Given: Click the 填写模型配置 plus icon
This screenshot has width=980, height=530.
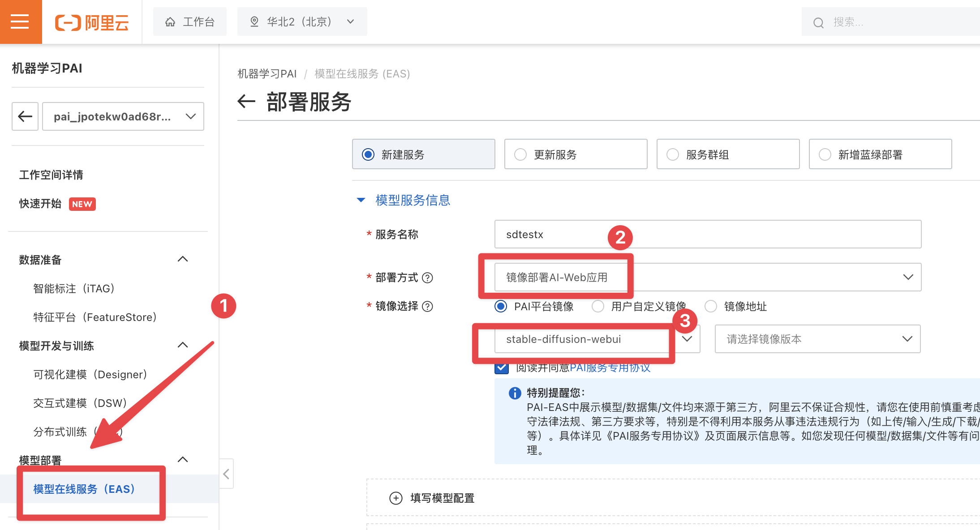Looking at the screenshot, I should tap(396, 498).
